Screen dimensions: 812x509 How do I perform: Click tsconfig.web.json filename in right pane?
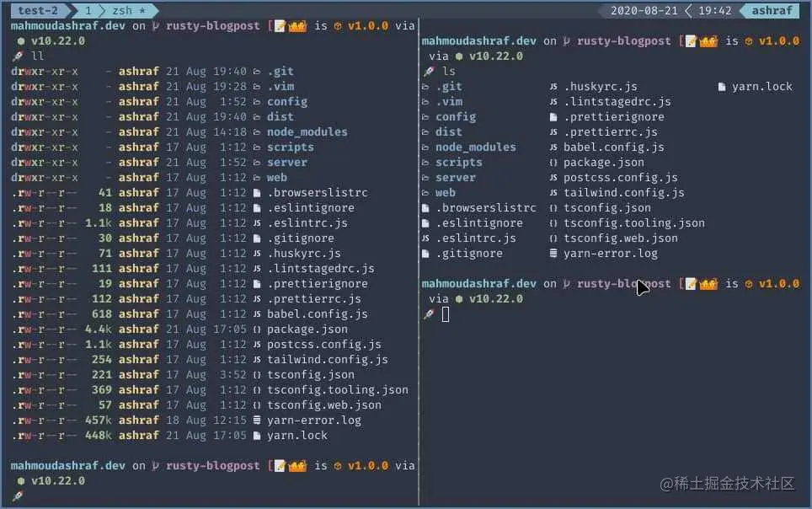pos(621,238)
